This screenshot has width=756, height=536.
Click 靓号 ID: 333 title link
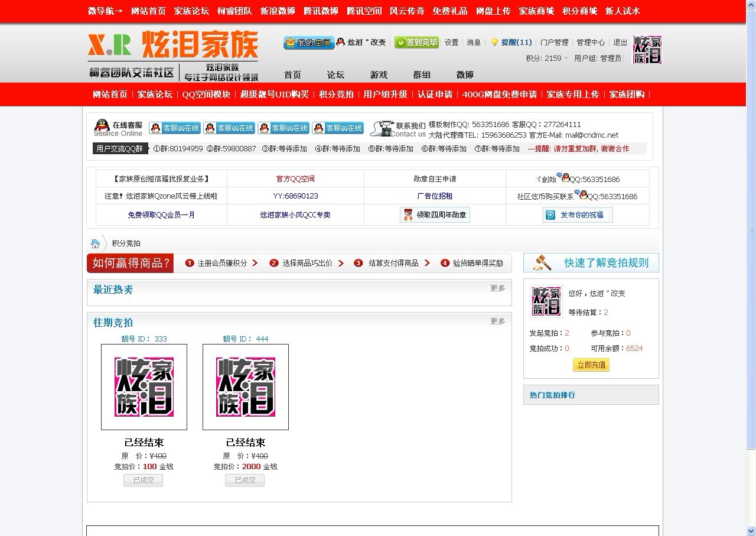pyautogui.click(x=144, y=339)
